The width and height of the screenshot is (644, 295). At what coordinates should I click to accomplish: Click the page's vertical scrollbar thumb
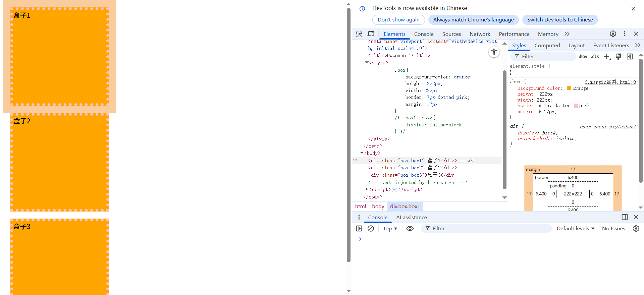[348, 135]
